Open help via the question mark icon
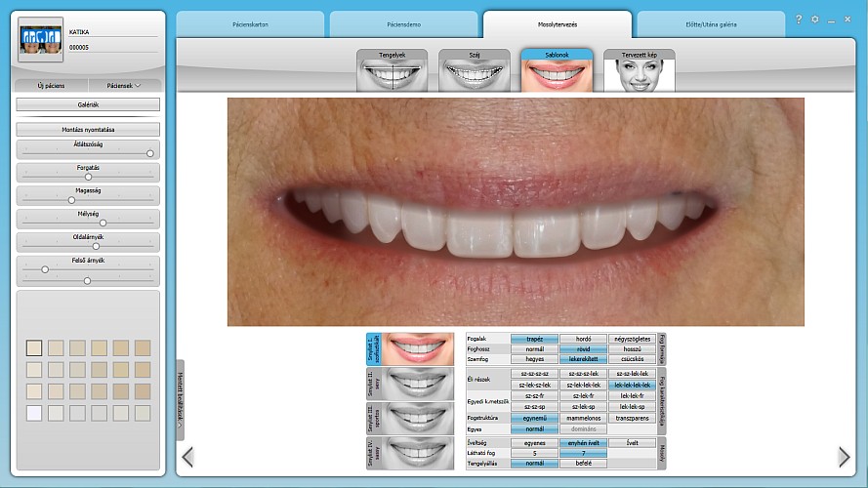This screenshot has height=488, width=868. [799, 20]
